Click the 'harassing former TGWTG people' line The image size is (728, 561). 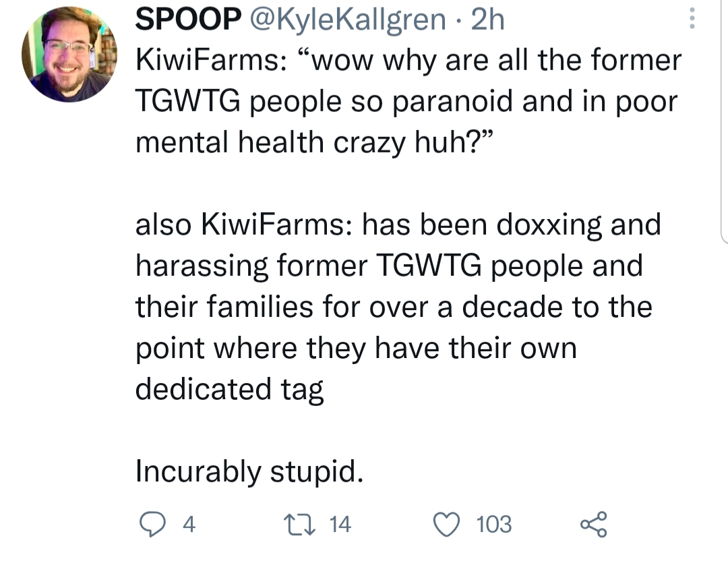[389, 266]
